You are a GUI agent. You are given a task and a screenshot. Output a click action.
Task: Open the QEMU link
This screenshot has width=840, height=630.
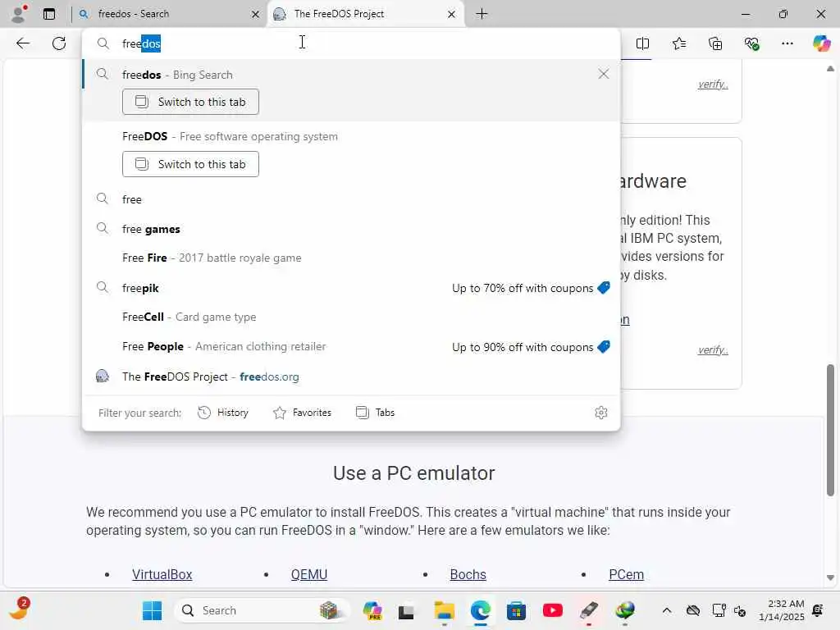tap(309, 574)
